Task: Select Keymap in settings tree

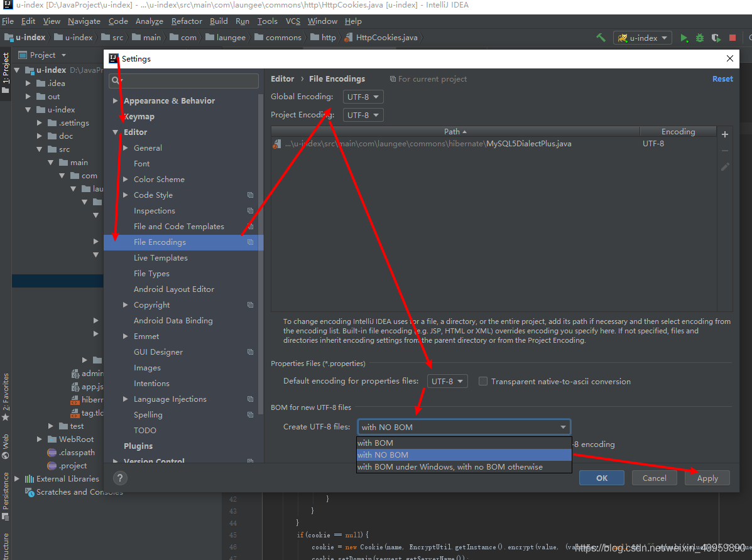Action: point(139,117)
